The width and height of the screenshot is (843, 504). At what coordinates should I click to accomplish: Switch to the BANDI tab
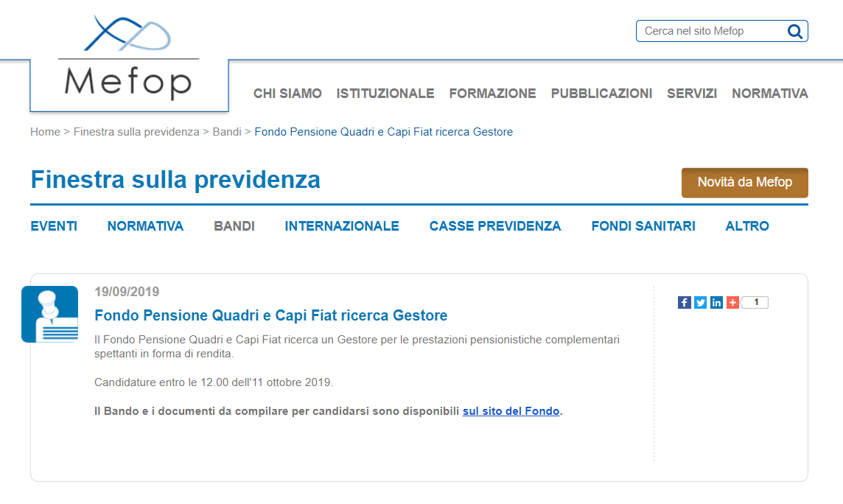(x=234, y=226)
